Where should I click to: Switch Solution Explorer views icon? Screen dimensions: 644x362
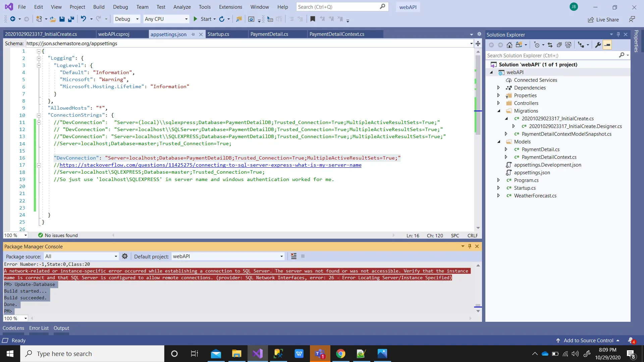(519, 45)
